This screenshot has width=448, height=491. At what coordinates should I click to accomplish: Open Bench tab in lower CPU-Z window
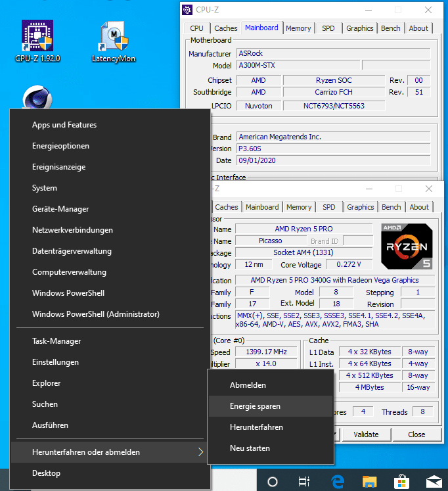391,207
